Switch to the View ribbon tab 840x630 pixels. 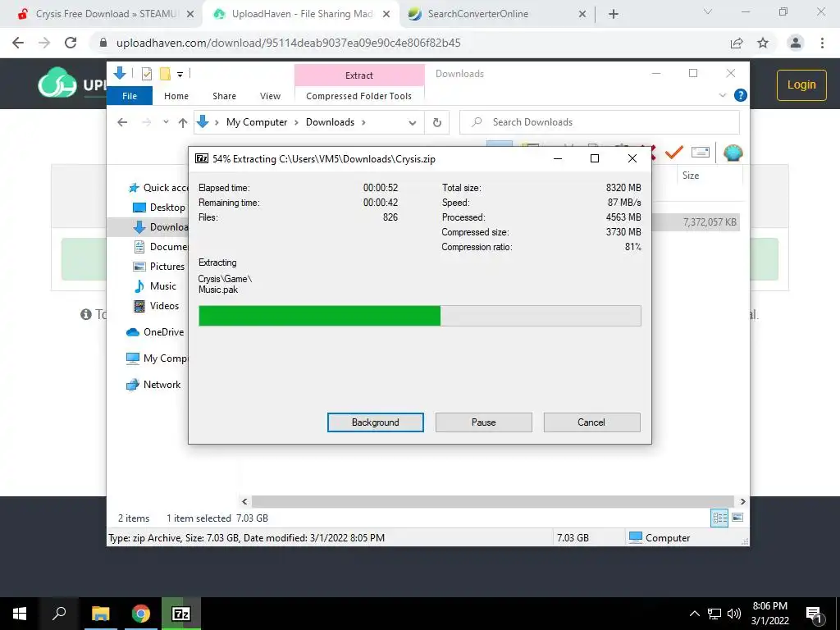(x=270, y=96)
